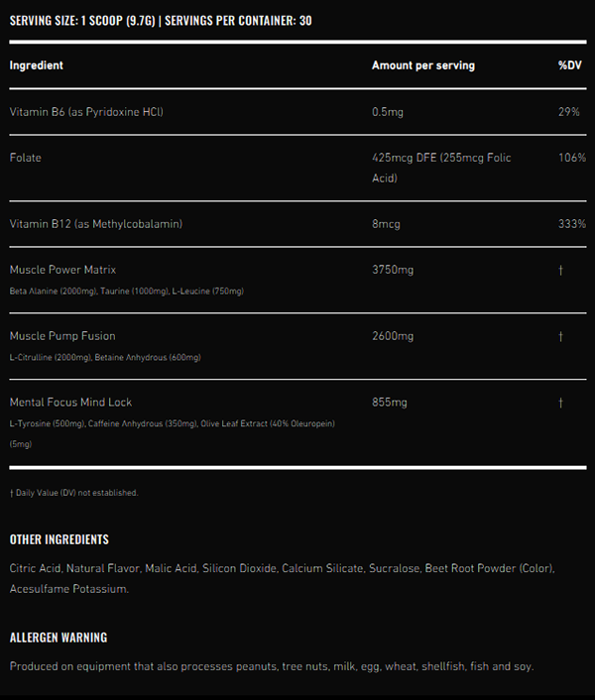Select the 333% daily value figure

click(x=572, y=224)
